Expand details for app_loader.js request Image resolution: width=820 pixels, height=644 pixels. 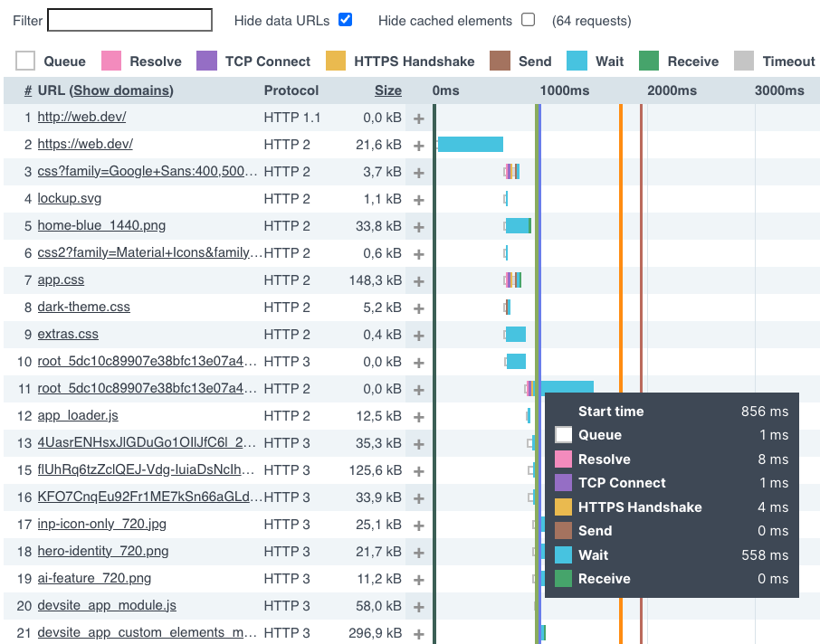418,415
